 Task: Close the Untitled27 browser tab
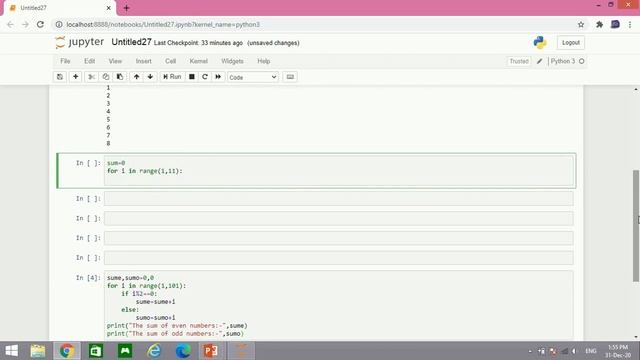click(109, 8)
